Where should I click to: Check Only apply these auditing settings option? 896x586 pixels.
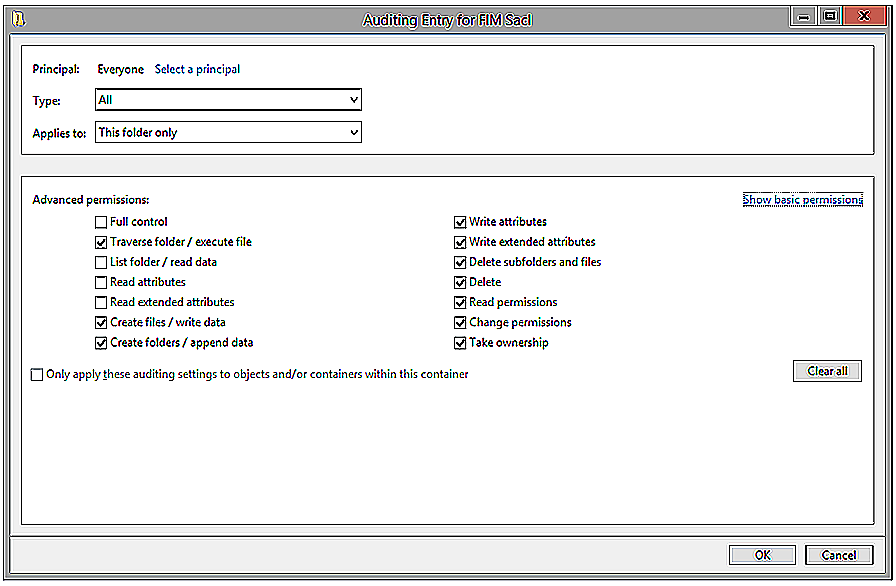[x=38, y=375]
